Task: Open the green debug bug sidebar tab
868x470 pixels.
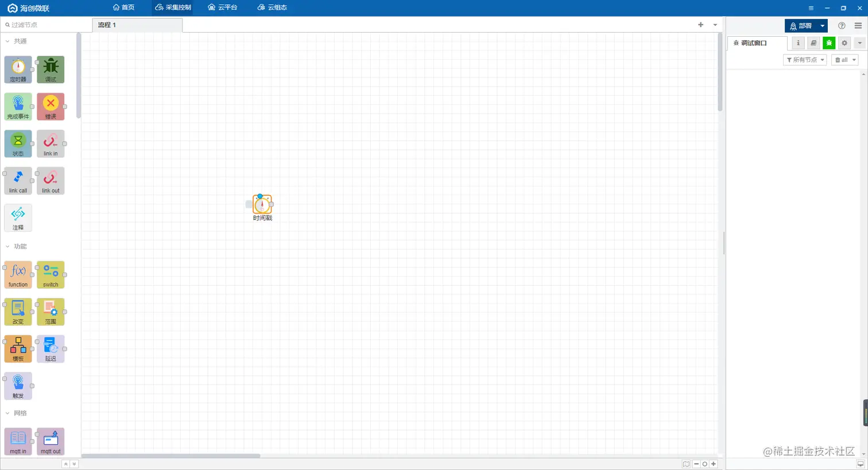Action: coord(829,43)
